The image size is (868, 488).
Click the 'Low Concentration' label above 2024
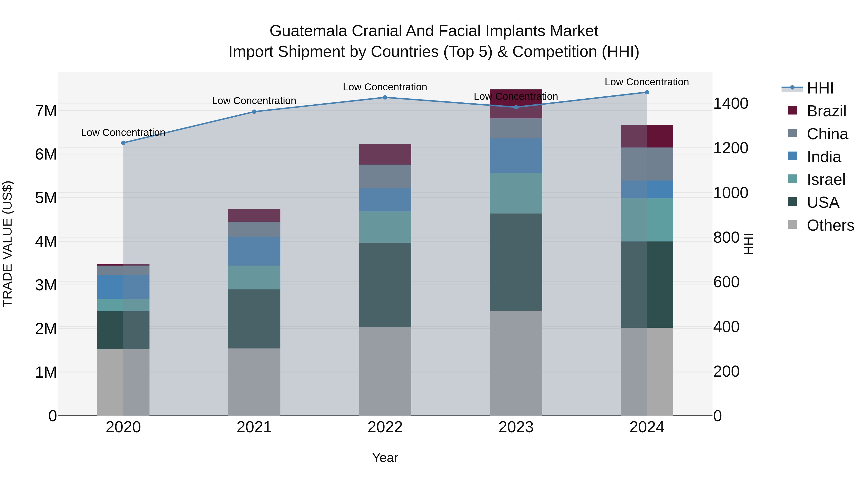(647, 82)
